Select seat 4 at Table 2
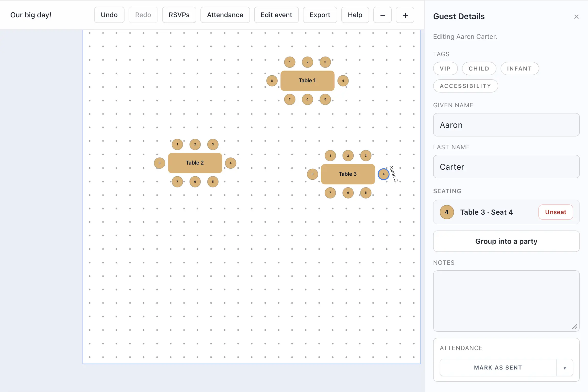The width and height of the screenshot is (588, 392). pos(230,163)
